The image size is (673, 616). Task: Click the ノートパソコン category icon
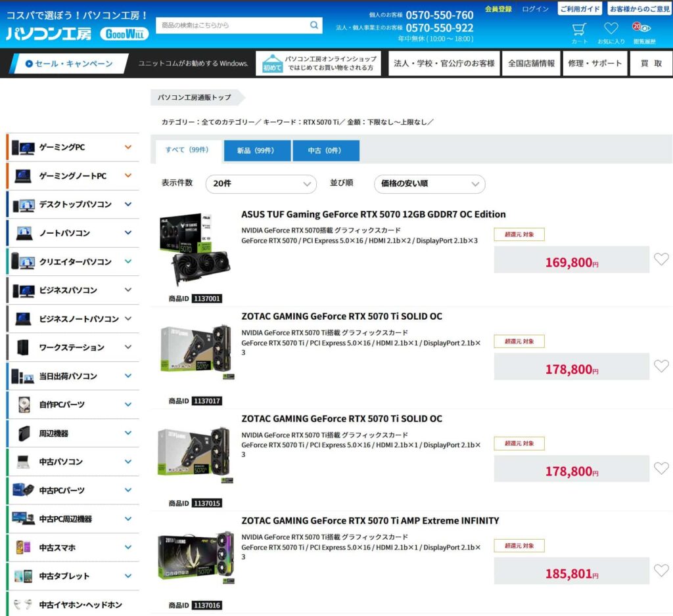click(x=24, y=233)
